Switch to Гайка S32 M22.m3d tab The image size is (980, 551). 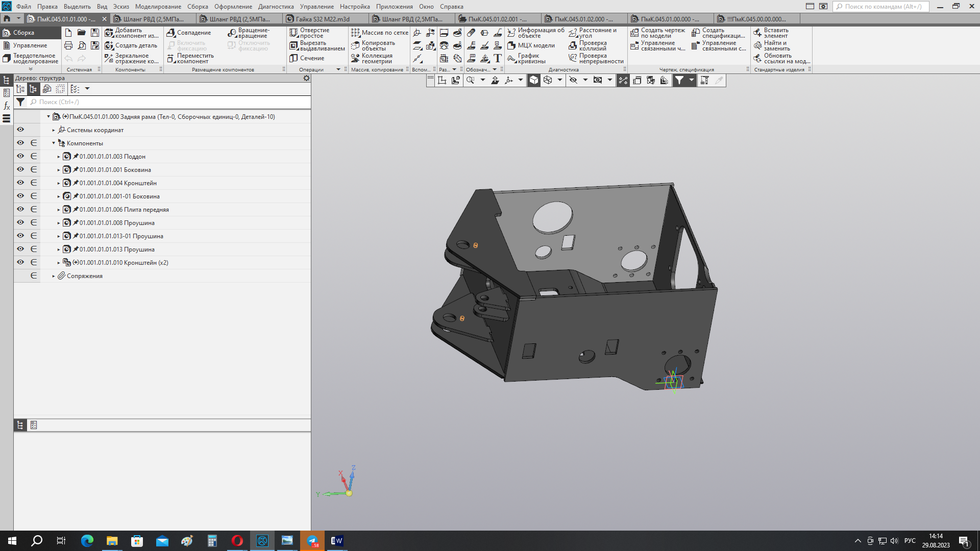tap(323, 19)
